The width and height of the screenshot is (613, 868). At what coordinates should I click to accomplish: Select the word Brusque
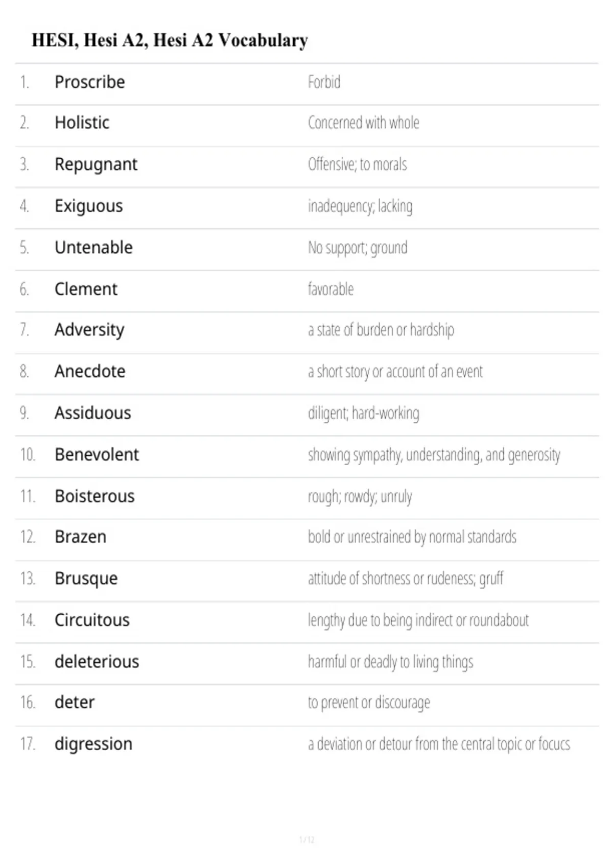pos(86,578)
